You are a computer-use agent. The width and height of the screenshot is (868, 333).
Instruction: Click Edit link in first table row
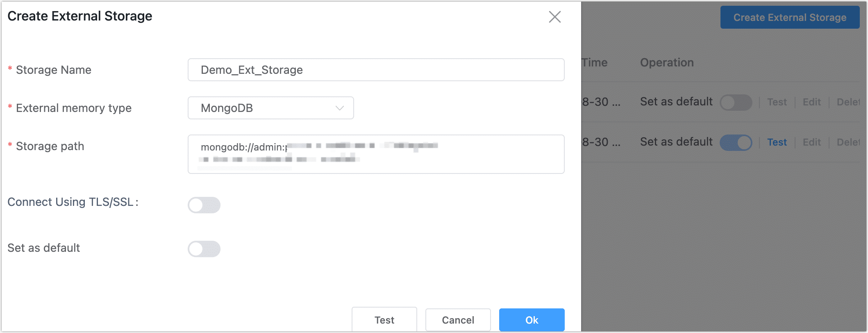click(812, 102)
